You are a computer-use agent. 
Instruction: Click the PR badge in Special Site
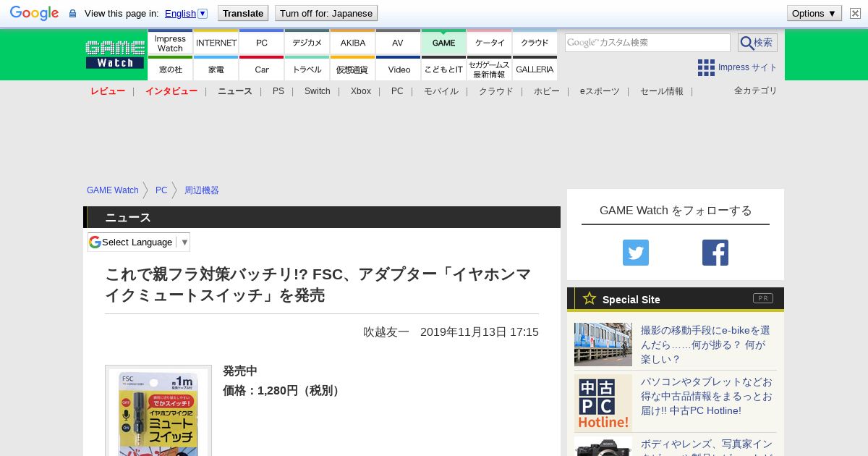point(763,298)
